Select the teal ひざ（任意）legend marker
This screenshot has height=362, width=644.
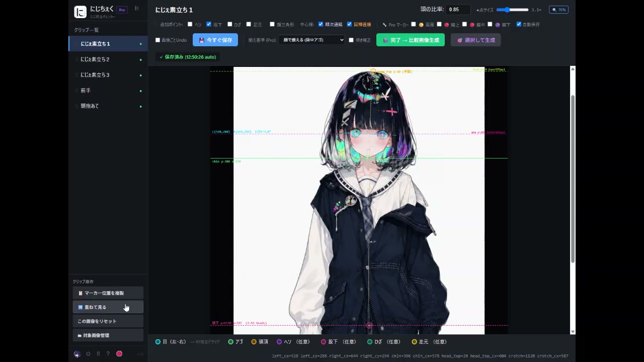tap(370, 342)
